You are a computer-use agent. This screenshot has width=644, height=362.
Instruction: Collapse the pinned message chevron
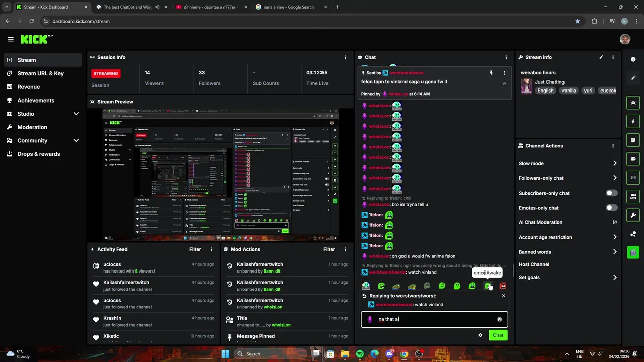pyautogui.click(x=504, y=84)
